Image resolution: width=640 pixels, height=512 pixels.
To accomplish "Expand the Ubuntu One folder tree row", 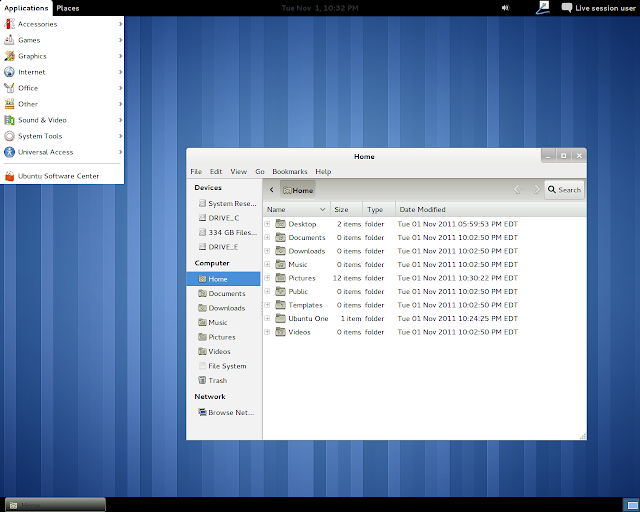I will (x=267, y=318).
